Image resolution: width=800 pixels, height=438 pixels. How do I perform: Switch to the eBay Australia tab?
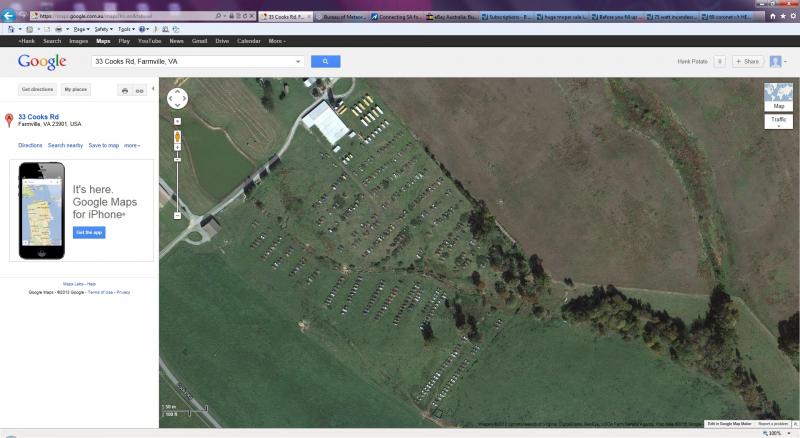(x=452, y=17)
